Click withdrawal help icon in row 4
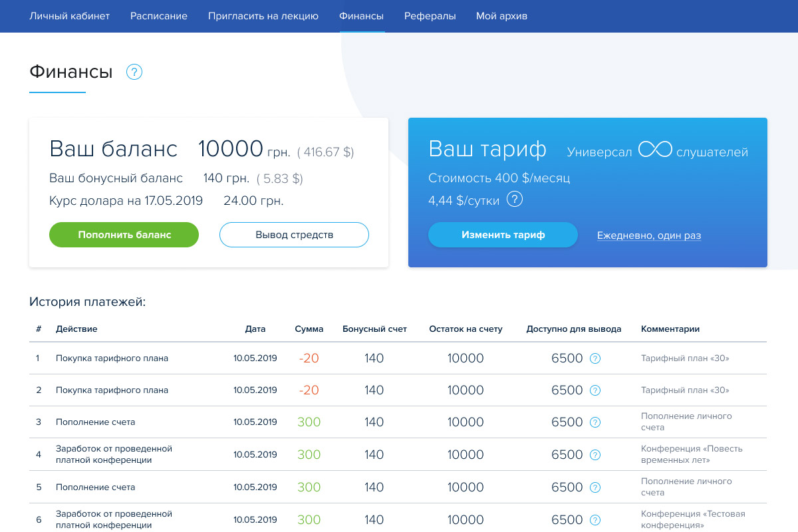The image size is (798, 532). tap(595, 455)
